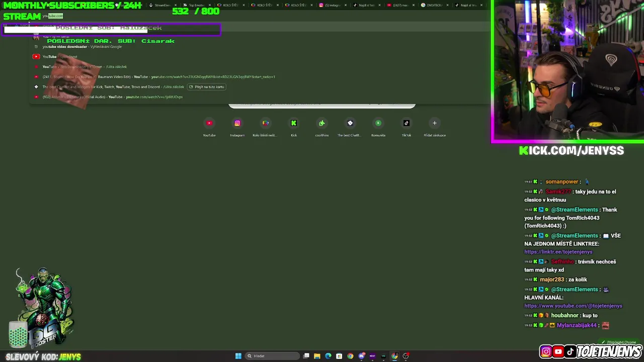Open the purple NEXT app in taskbar

372,356
